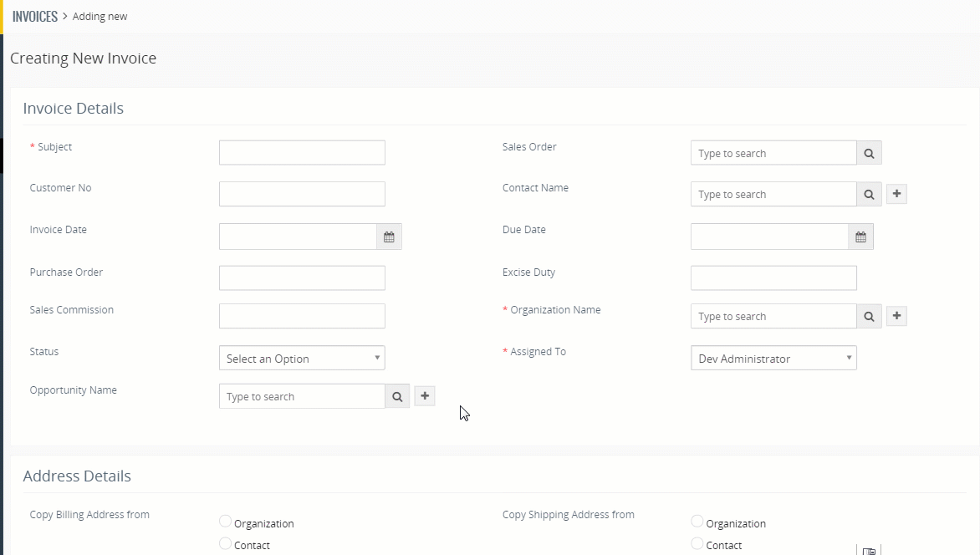Focus the Customer No input field
Viewport: 980px width, 555px height.
[302, 194]
